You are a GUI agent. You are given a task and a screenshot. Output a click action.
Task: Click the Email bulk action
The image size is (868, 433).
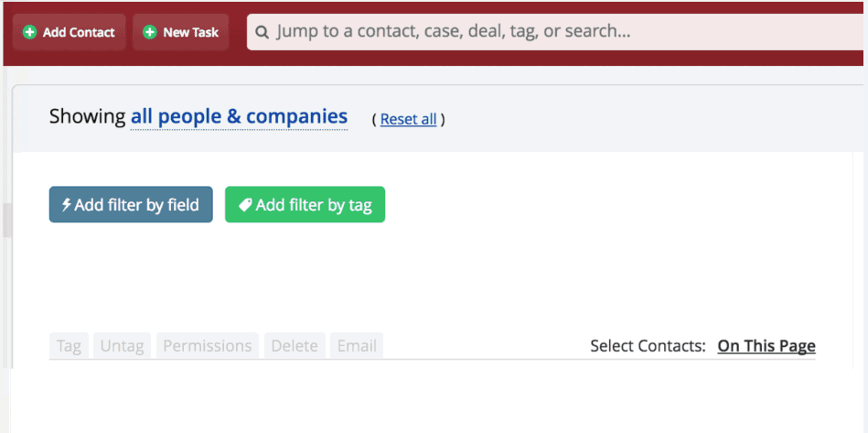[x=357, y=346]
